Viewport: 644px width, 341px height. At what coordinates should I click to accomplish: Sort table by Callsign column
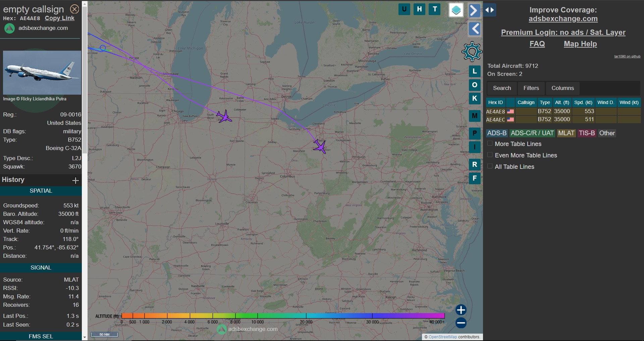pos(526,102)
